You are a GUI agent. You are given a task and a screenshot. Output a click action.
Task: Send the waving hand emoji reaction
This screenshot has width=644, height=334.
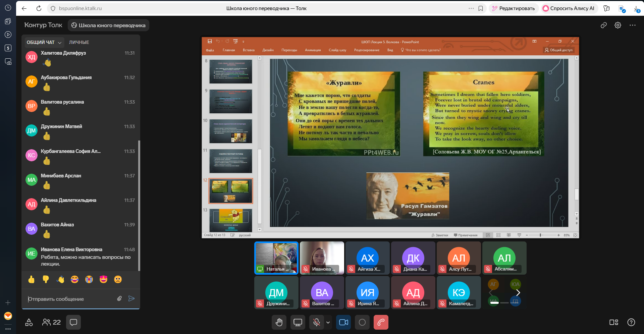click(60, 279)
